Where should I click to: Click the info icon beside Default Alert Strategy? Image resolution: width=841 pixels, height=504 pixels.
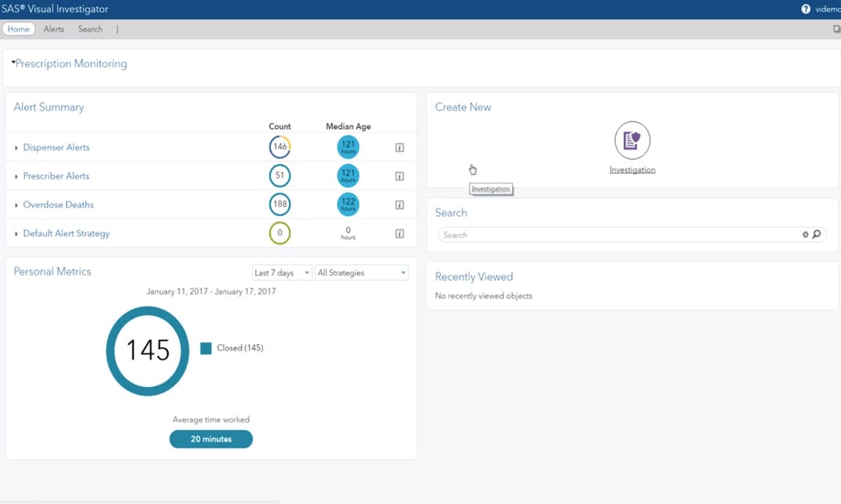pos(400,232)
